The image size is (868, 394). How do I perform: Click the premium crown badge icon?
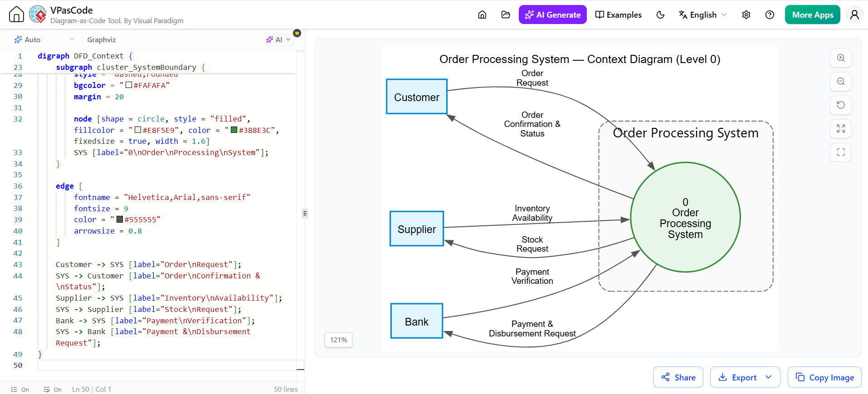[297, 33]
